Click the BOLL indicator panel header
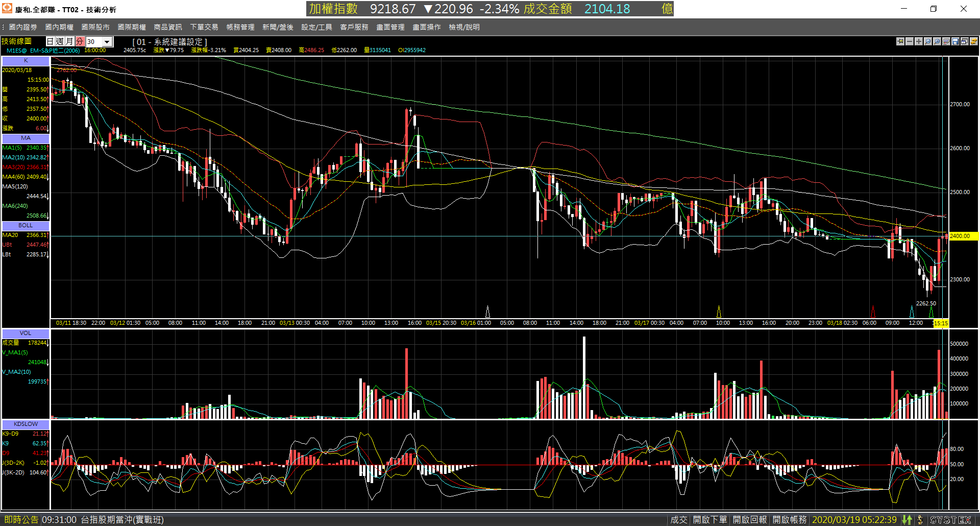The image size is (980, 526). [x=26, y=225]
